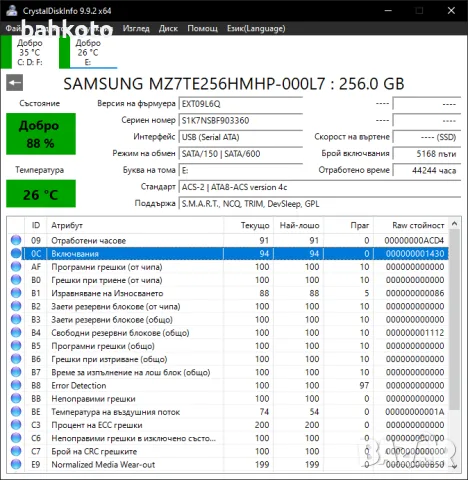The image size is (468, 480).
Task: Click raw value 00000000ACD4
Action: click(414, 240)
